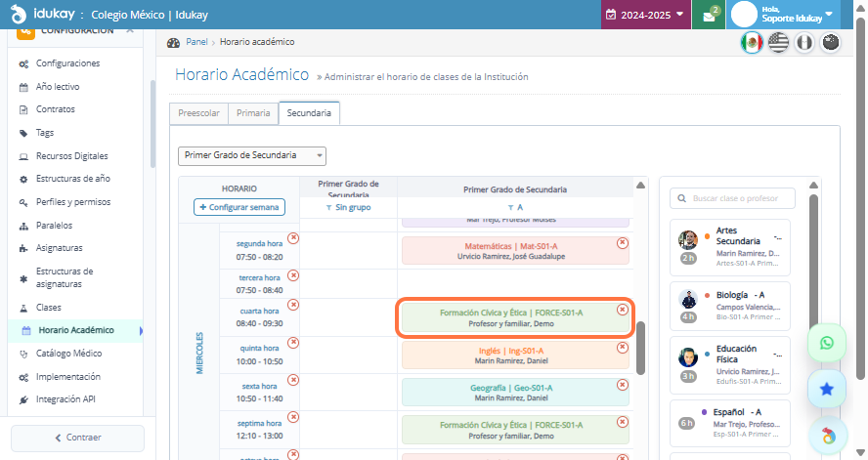This screenshot has height=460, width=868.
Task: Click the Panel breadcrumb link
Action: tap(196, 42)
